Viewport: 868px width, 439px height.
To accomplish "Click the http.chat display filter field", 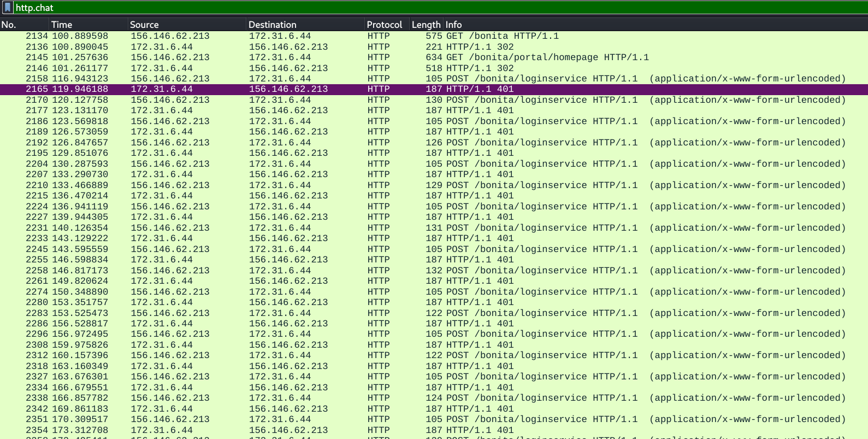I will (437, 8).
